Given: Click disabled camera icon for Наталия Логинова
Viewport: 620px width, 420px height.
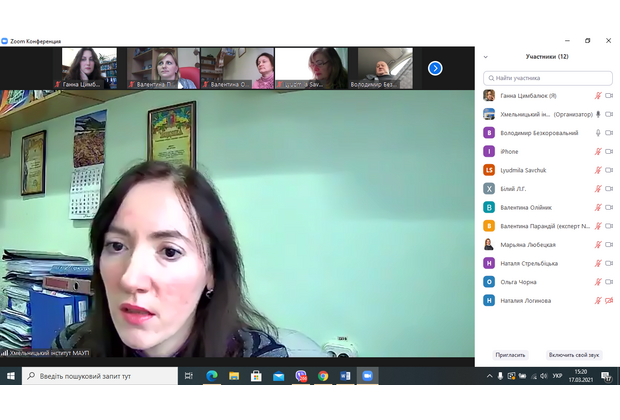Looking at the screenshot, I should 609,301.
